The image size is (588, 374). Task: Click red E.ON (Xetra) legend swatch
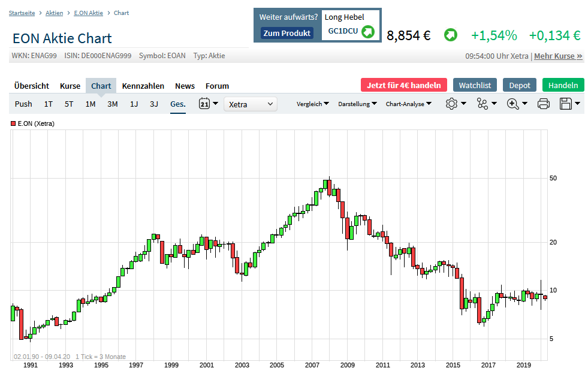[14, 123]
